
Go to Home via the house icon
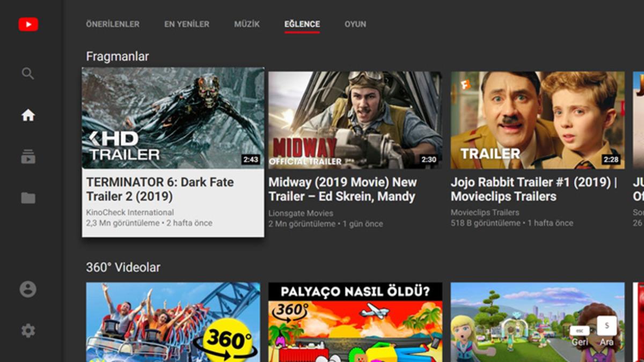coord(28,115)
